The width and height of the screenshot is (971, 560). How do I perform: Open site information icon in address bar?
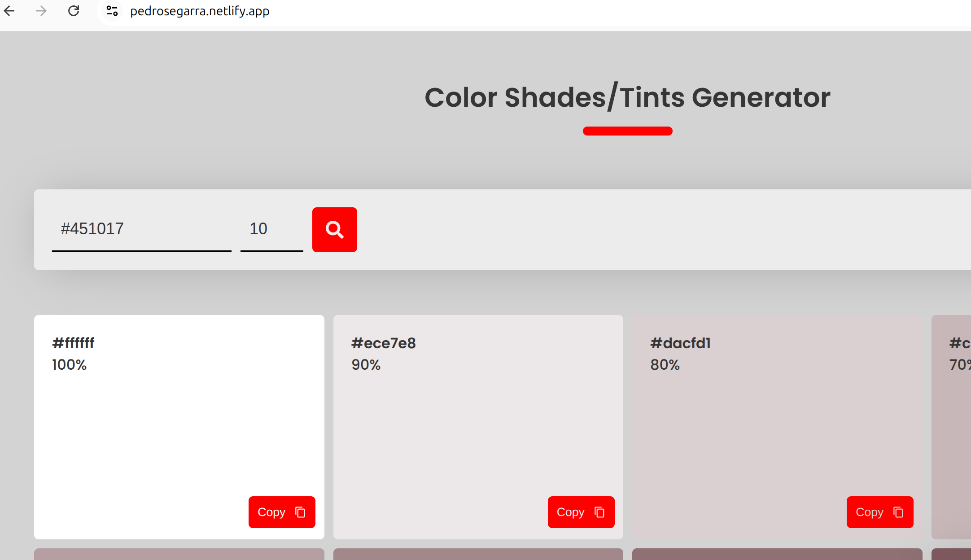click(x=112, y=11)
